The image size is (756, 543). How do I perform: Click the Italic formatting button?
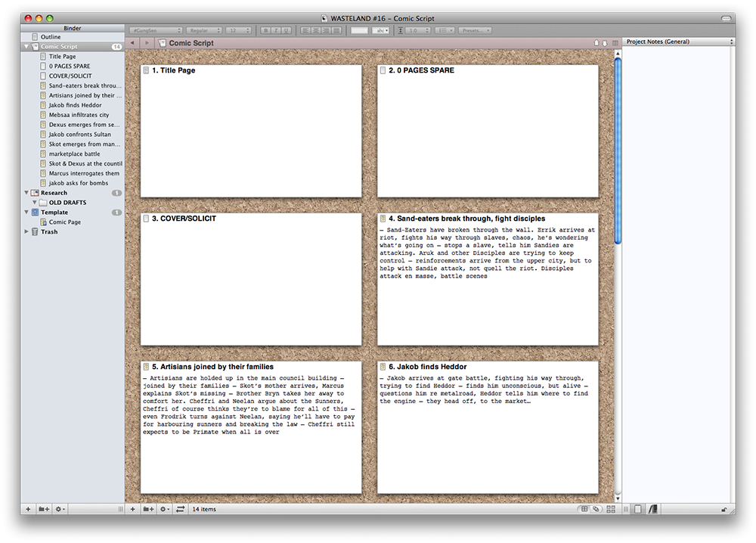point(276,30)
